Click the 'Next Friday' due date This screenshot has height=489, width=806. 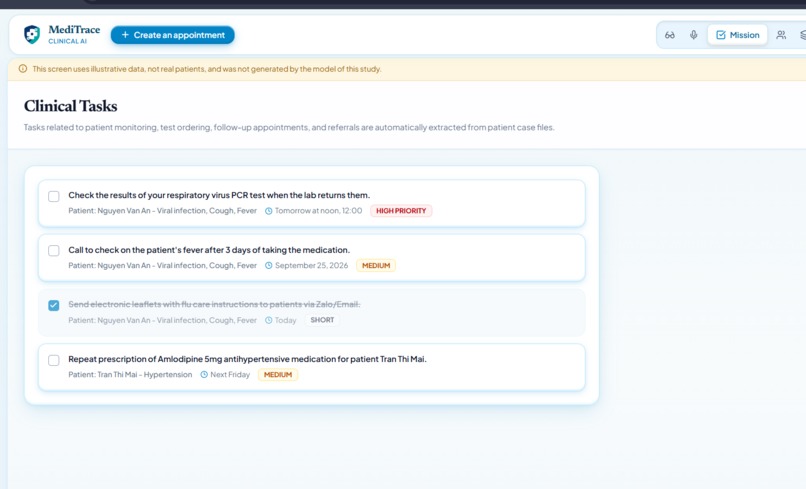(x=230, y=374)
